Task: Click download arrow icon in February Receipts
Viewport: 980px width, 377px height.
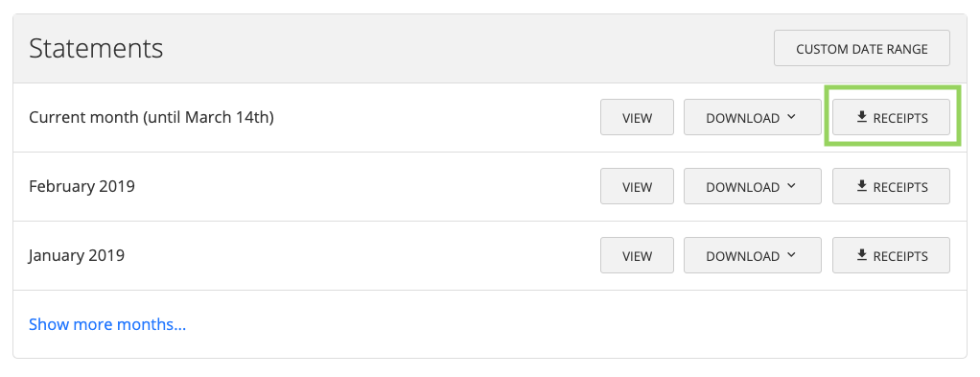Action: point(862,186)
